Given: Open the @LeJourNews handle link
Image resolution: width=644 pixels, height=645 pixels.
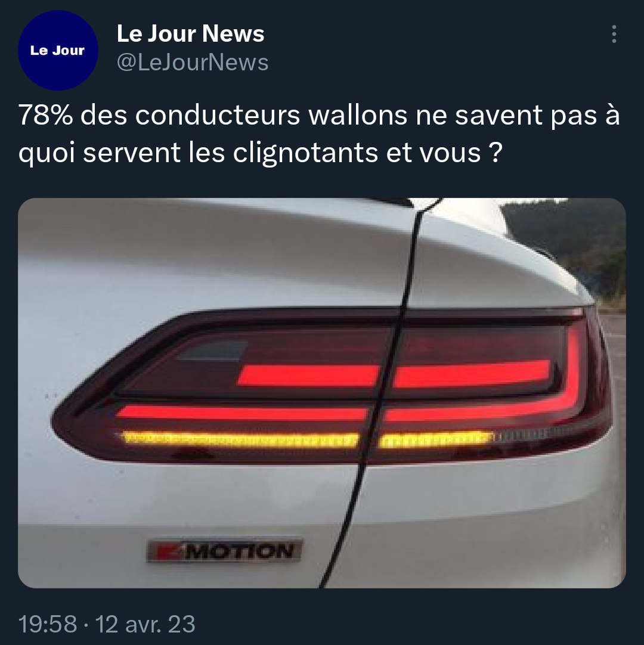Looking at the screenshot, I should (193, 63).
